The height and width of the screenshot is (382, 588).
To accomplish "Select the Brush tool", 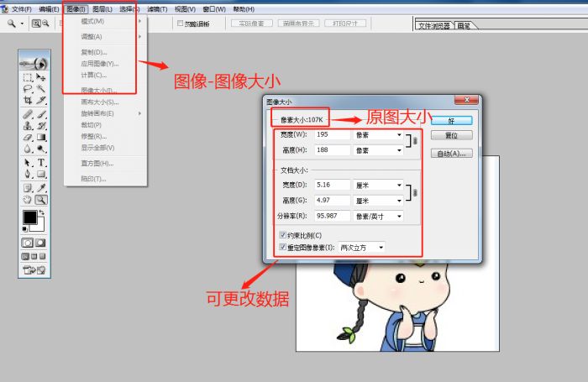I will tap(41, 114).
